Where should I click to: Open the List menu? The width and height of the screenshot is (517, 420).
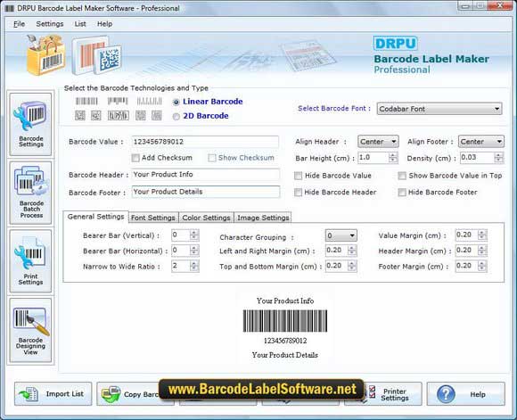(x=80, y=24)
